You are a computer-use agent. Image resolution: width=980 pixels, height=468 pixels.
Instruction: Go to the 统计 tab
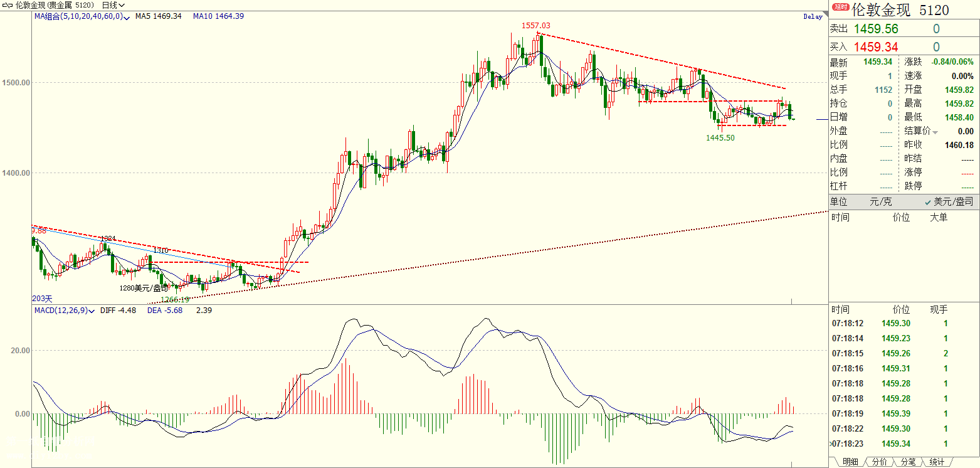coord(937,462)
